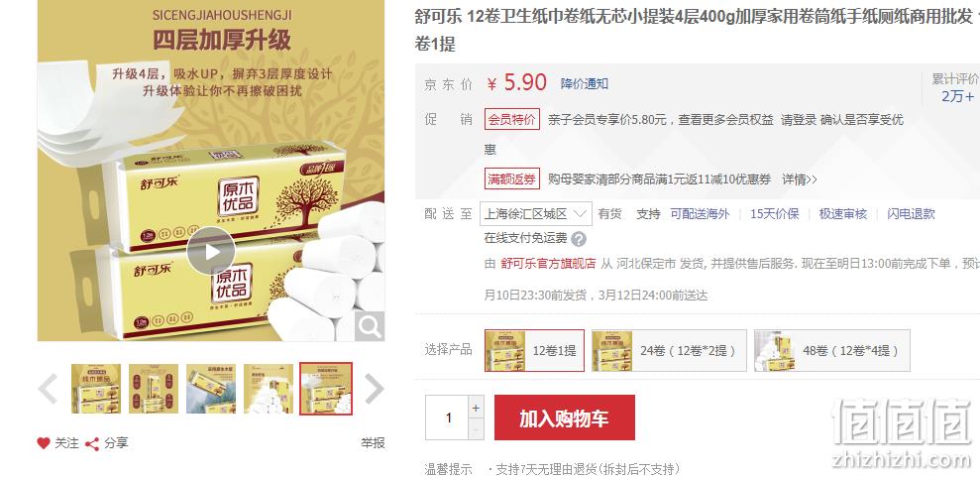Open the 舒可乐官方旗舰店 store link
980x477 pixels.
click(548, 264)
